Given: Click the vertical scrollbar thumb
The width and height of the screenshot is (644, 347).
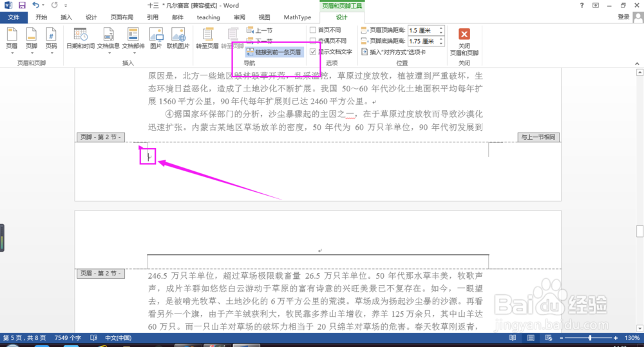Looking at the screenshot, I should tap(639, 231).
